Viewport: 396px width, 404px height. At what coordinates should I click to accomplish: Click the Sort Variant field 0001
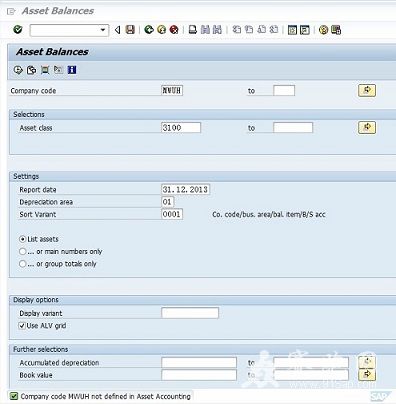[172, 214]
